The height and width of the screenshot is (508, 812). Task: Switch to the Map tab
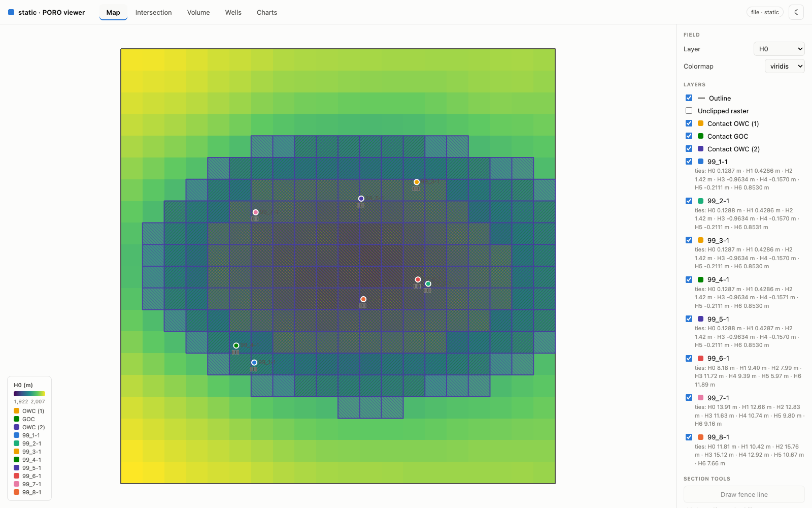pos(113,12)
